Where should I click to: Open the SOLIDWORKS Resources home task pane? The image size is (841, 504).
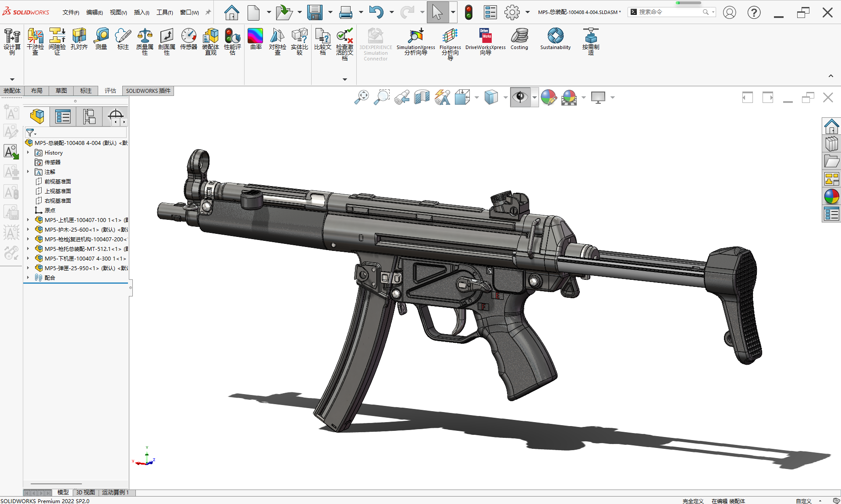[831, 126]
